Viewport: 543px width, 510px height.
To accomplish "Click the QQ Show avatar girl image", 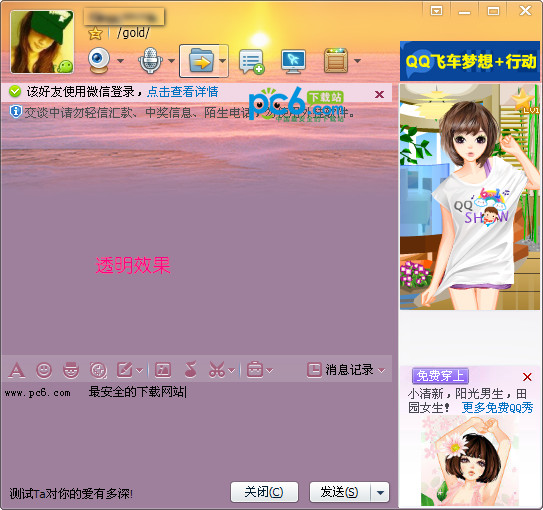I will (x=470, y=197).
